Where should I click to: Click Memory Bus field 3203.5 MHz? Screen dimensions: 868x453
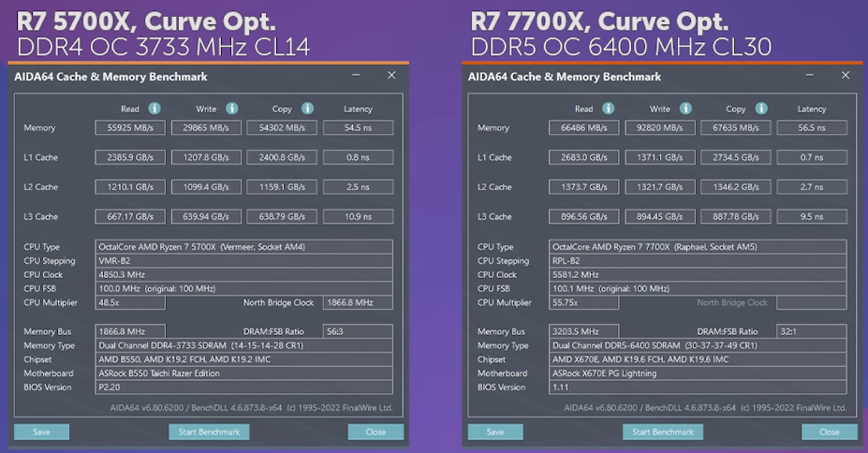pos(584,331)
